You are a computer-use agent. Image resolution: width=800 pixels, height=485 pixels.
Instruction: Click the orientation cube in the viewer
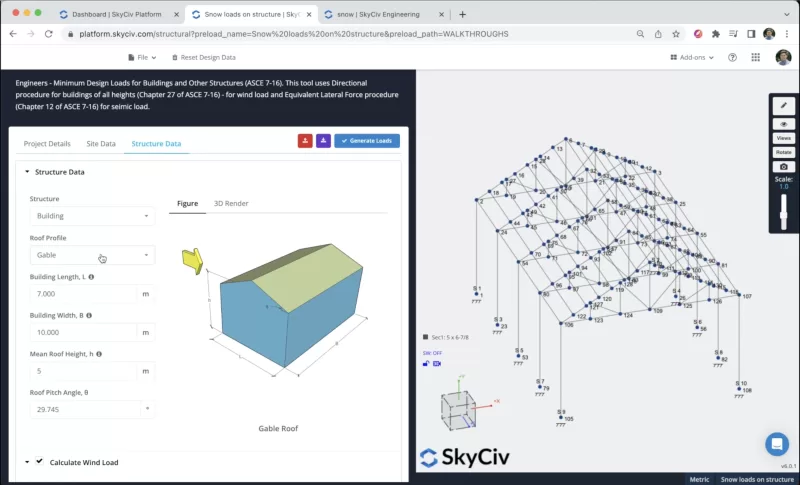pyautogui.click(x=458, y=410)
